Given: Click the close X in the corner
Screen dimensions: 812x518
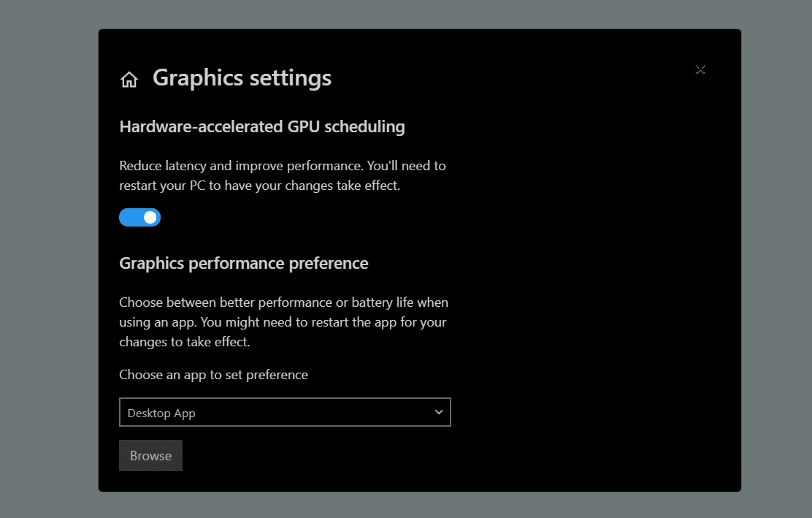Looking at the screenshot, I should 700,69.
